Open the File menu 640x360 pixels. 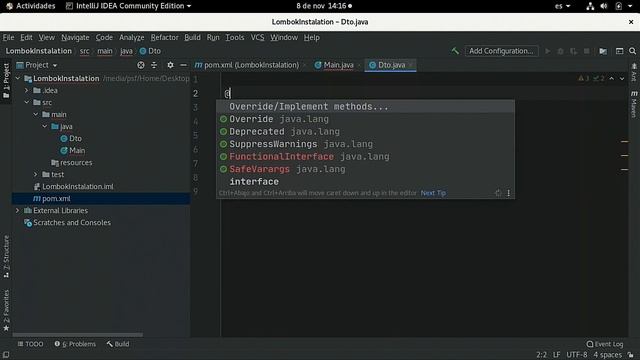[8, 38]
